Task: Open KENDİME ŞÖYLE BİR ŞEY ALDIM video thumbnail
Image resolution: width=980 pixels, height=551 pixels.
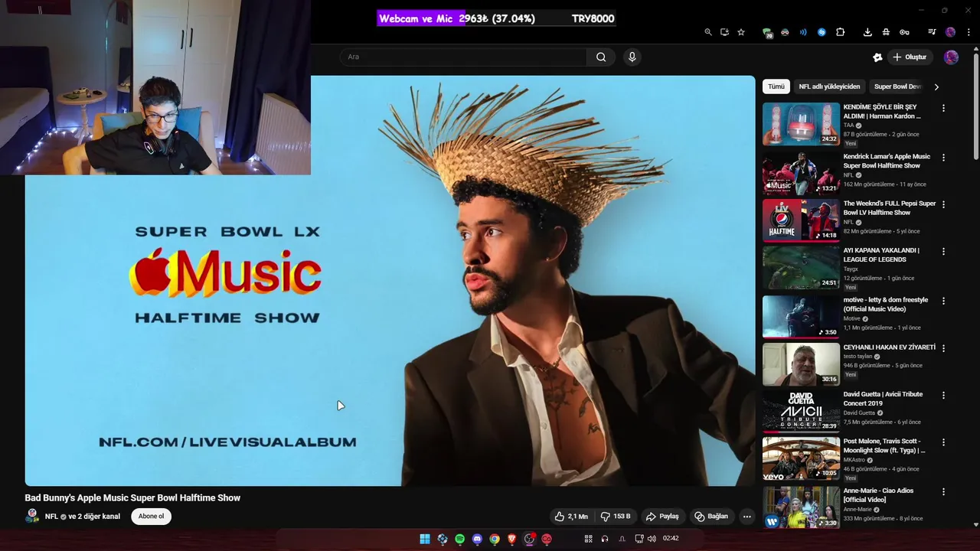Action: (x=801, y=124)
